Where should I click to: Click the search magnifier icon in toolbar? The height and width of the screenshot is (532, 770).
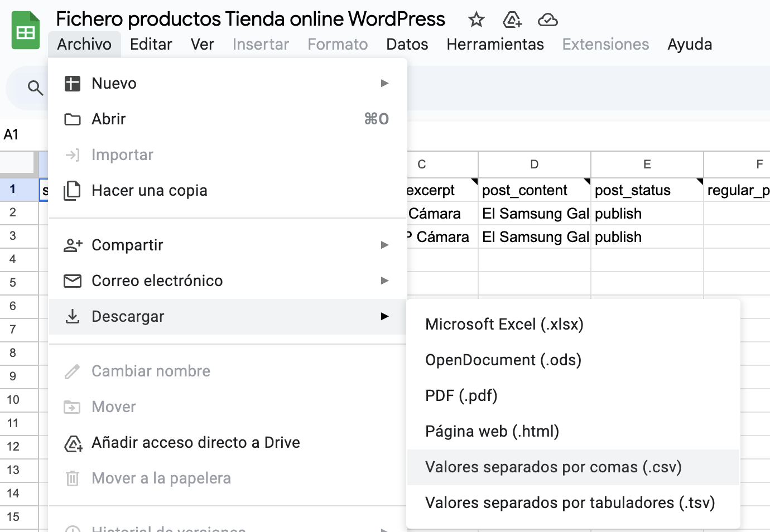click(x=35, y=88)
